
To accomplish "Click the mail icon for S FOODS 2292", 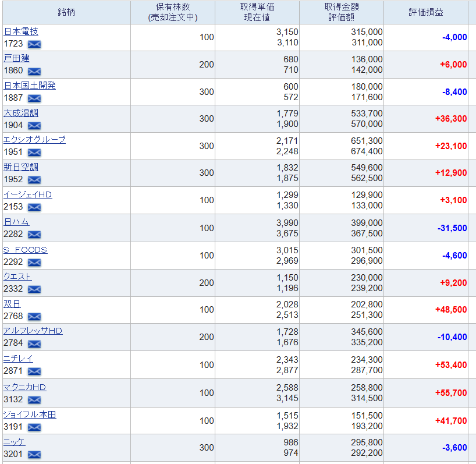I will point(34,263).
